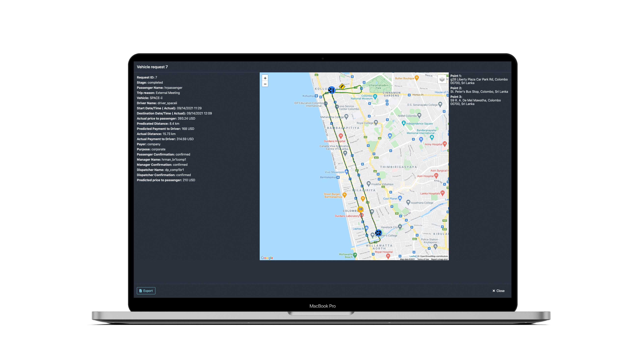Open the Leaflet attribution link
644x362 pixels.
[413, 256]
